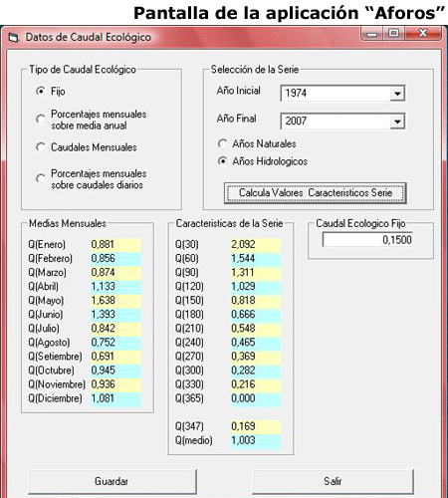Focus the Caudal Ecologico Fijo input field
This screenshot has height=498, width=448.
tap(367, 240)
